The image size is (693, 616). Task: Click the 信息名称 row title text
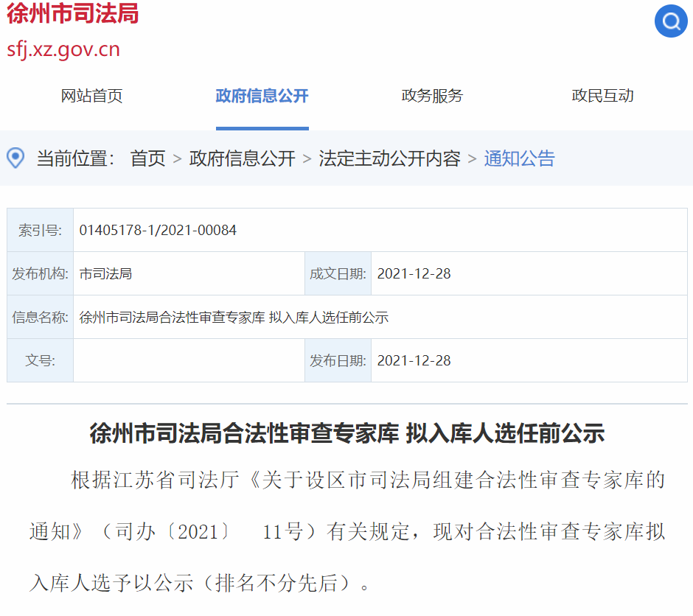(234, 318)
